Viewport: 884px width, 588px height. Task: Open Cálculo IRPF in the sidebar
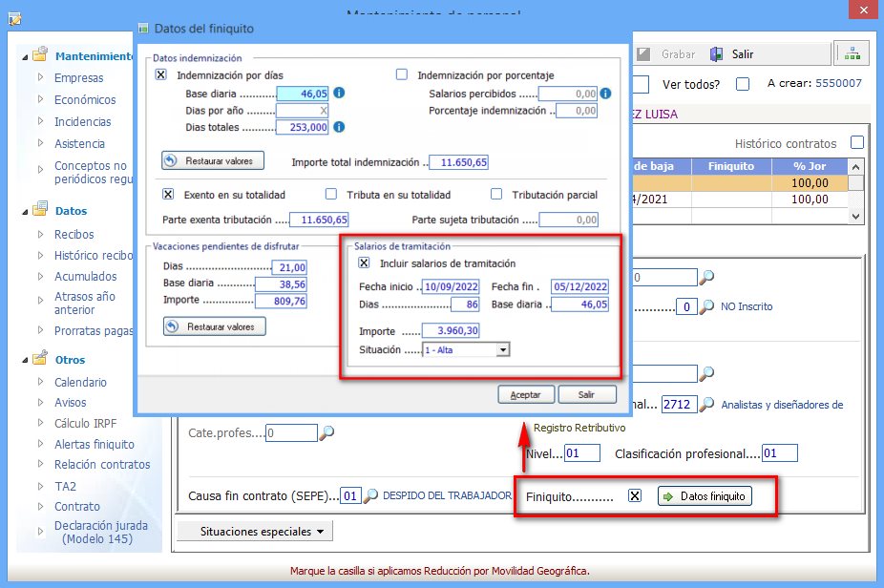click(87, 423)
